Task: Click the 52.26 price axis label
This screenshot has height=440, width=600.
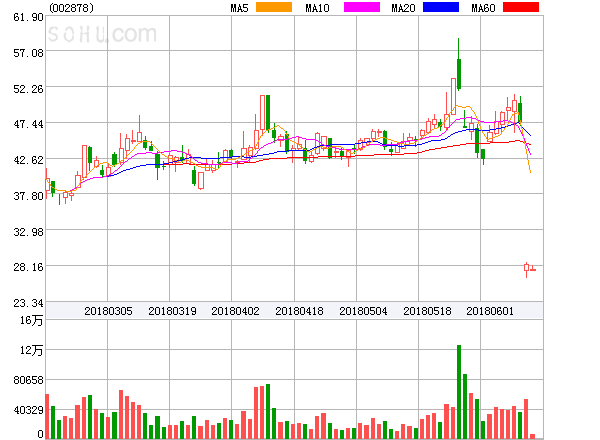Action: (x=28, y=89)
